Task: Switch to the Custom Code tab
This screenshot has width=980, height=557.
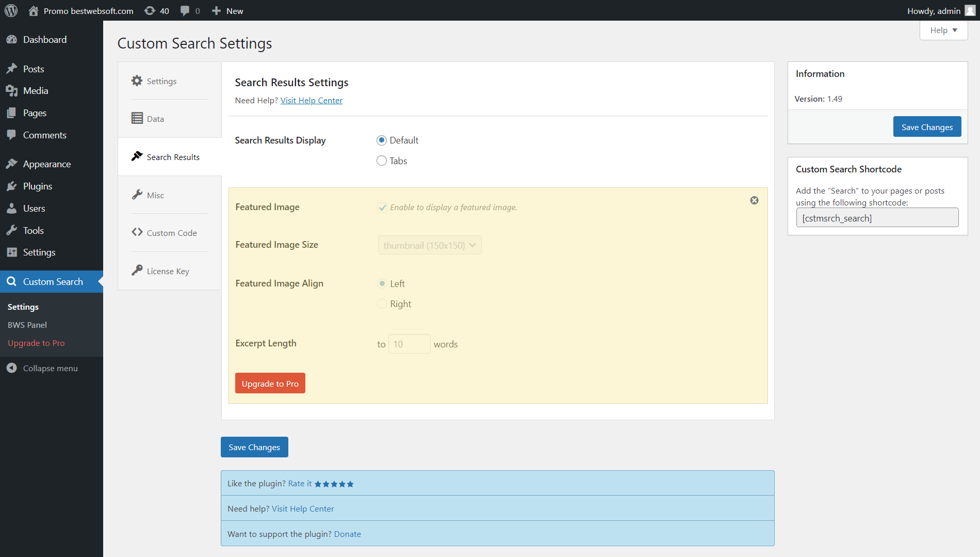Action: click(171, 233)
